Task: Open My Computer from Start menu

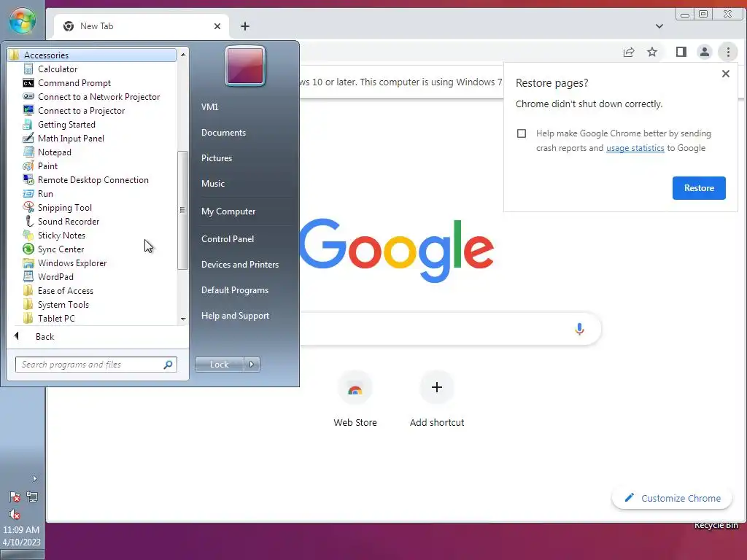Action: click(228, 211)
